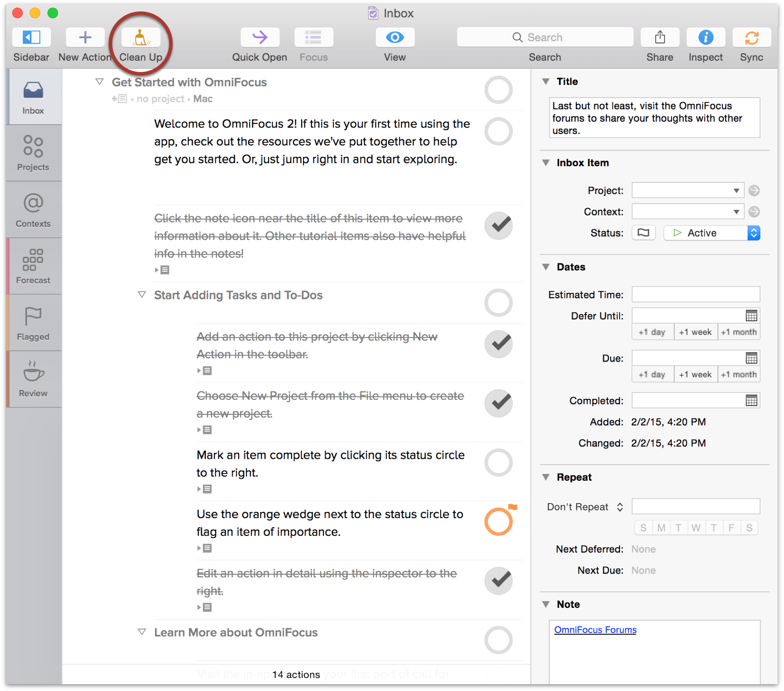Click the Clean Up broom icon
Screen dimensions: 784x691
pos(140,37)
